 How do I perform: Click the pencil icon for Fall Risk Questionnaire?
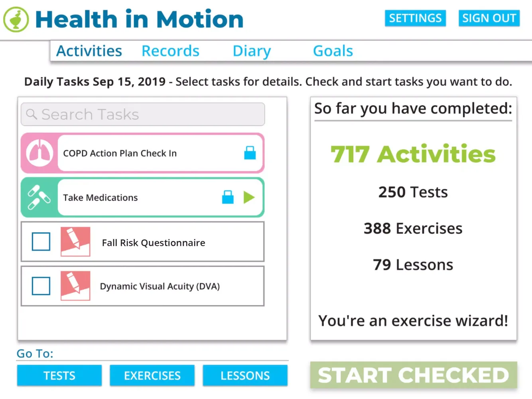click(x=75, y=242)
